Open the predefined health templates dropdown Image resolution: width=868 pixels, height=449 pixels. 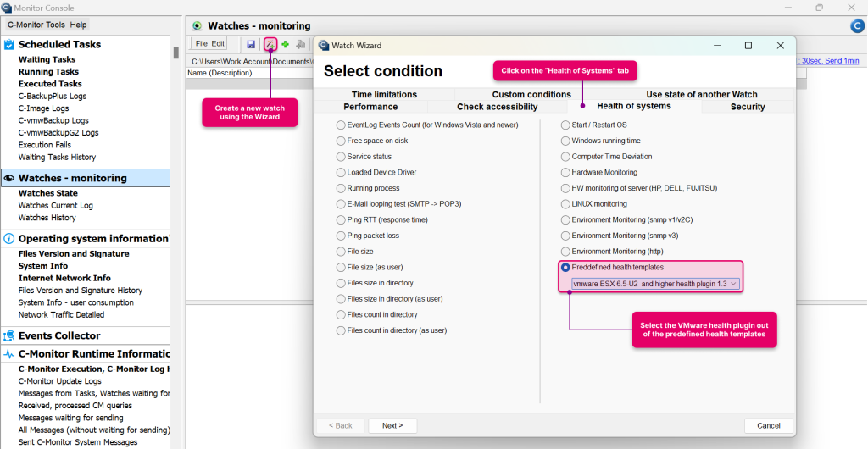(655, 284)
